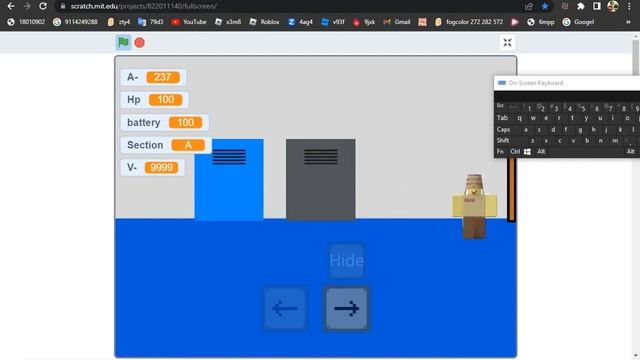
Task: Click the blue locker in the game
Action: pos(229,180)
